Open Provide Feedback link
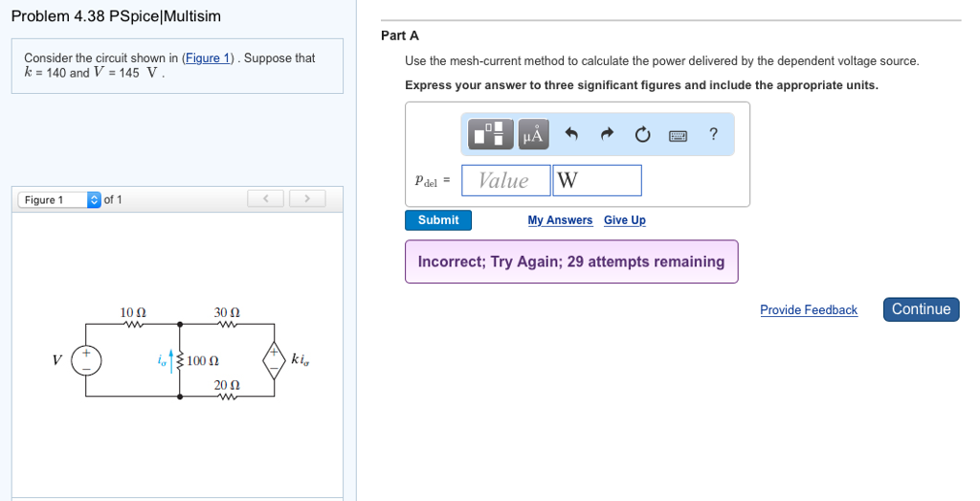980x501 pixels. pos(809,309)
